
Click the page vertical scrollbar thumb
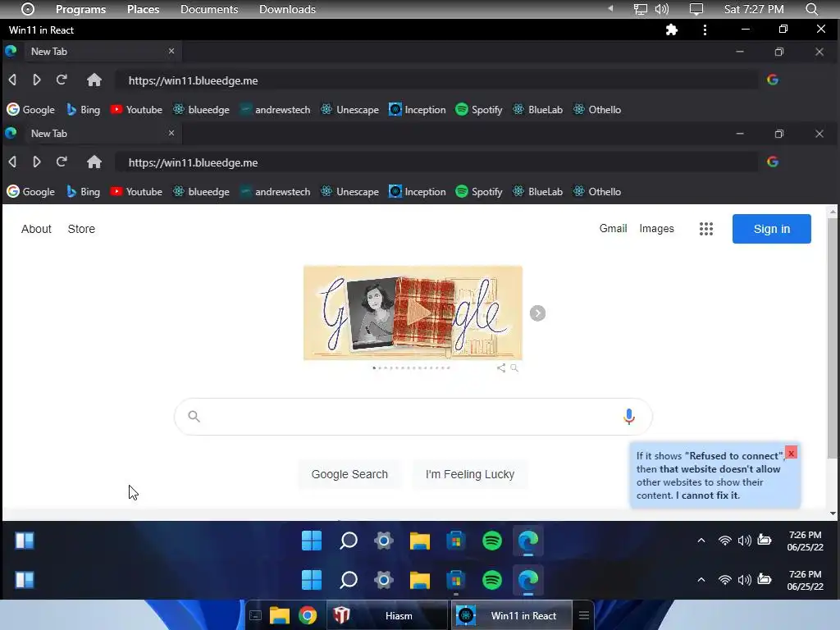pyautogui.click(x=833, y=337)
